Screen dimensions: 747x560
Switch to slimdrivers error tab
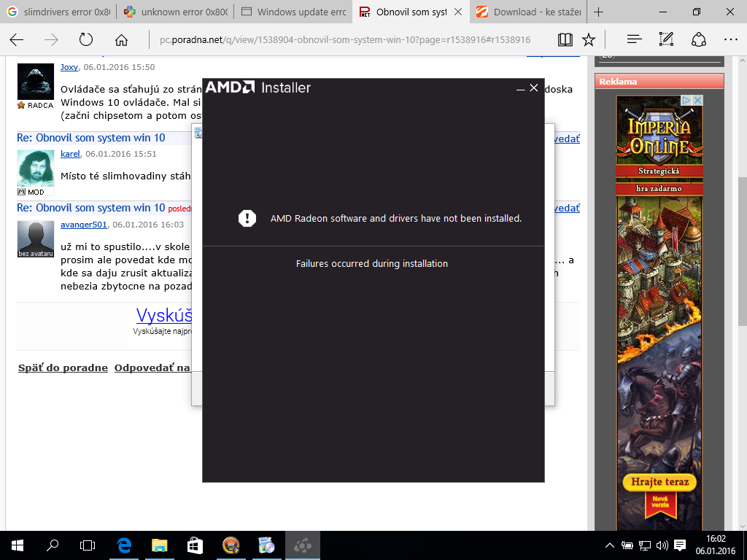(x=58, y=12)
